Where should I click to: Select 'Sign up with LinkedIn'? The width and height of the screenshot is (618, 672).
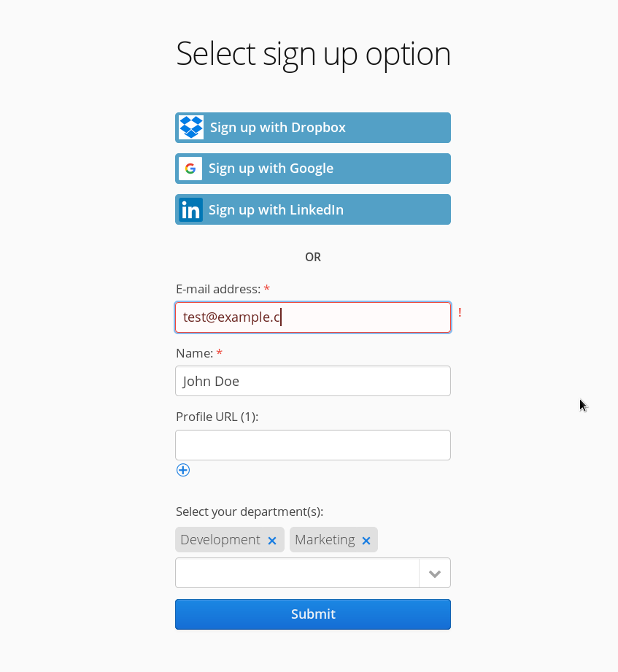[312, 209]
